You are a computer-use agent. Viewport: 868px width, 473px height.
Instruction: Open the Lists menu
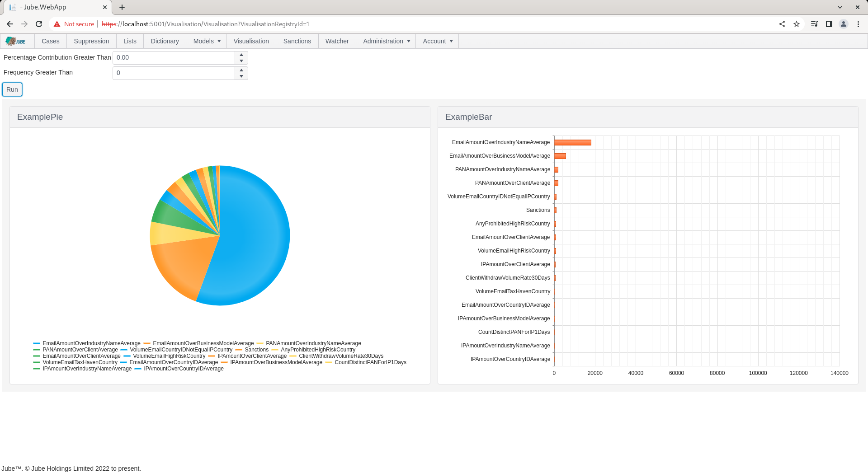(x=130, y=41)
